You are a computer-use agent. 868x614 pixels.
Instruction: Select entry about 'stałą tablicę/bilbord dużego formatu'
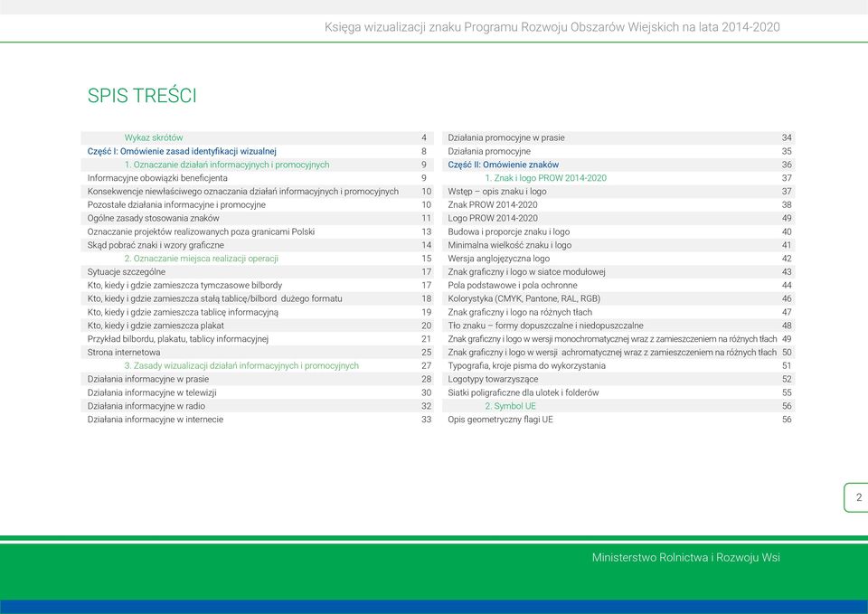214,298
